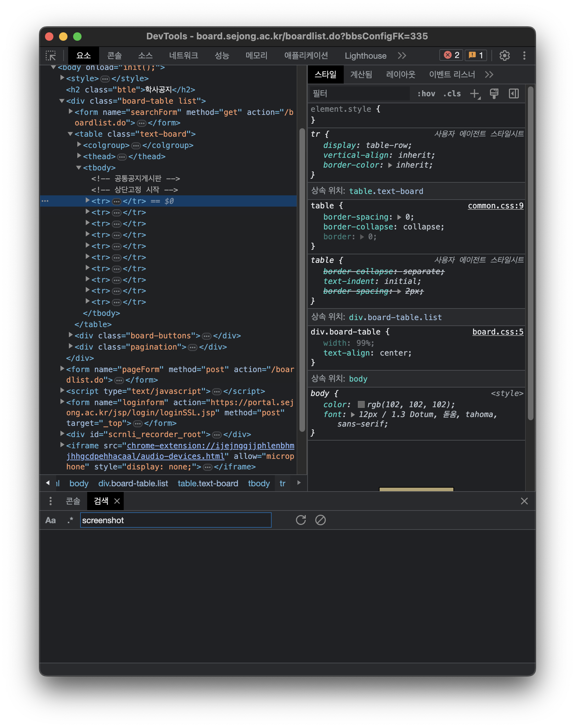Refresh the search results icon

301,520
